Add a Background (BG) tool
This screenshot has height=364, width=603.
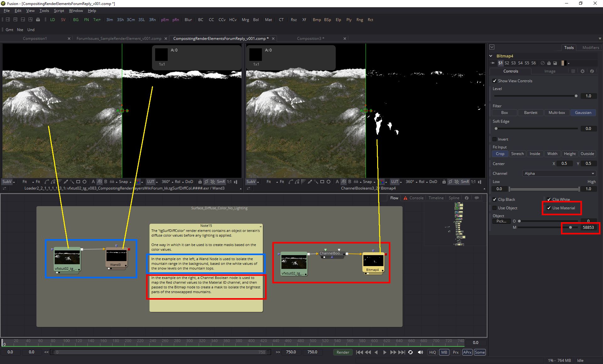(76, 19)
